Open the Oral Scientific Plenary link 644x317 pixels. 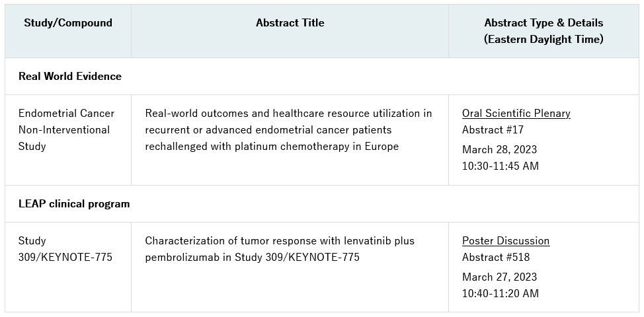(x=516, y=114)
